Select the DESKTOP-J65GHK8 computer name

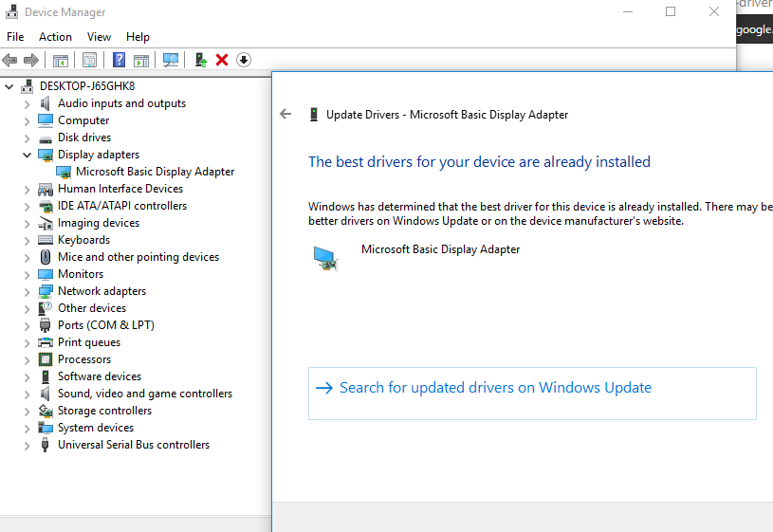pyautogui.click(x=87, y=86)
